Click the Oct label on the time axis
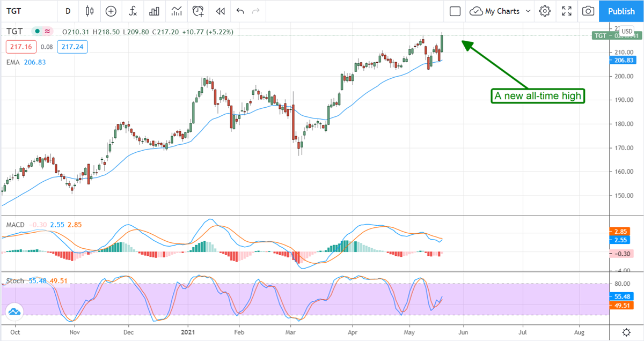 pos(16,332)
